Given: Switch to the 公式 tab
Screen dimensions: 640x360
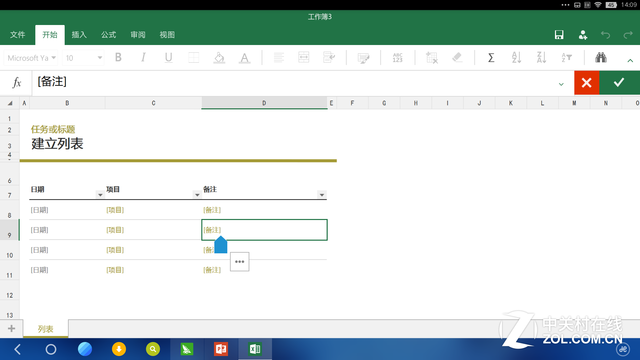Looking at the screenshot, I should [109, 35].
